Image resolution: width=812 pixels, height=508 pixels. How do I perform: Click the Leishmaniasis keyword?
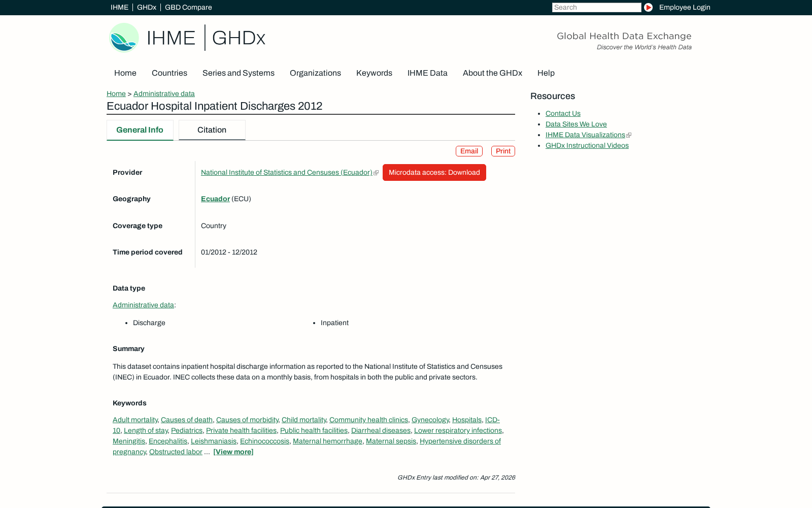point(214,441)
